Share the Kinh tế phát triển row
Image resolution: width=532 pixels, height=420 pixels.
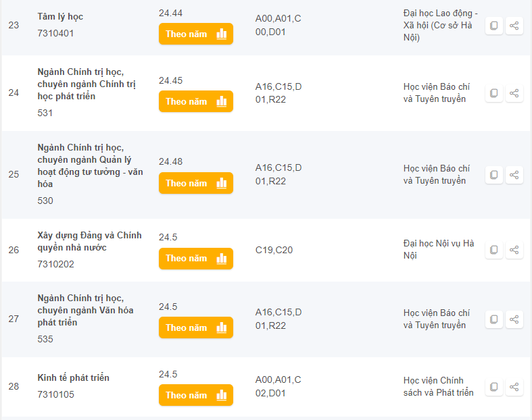coord(514,387)
